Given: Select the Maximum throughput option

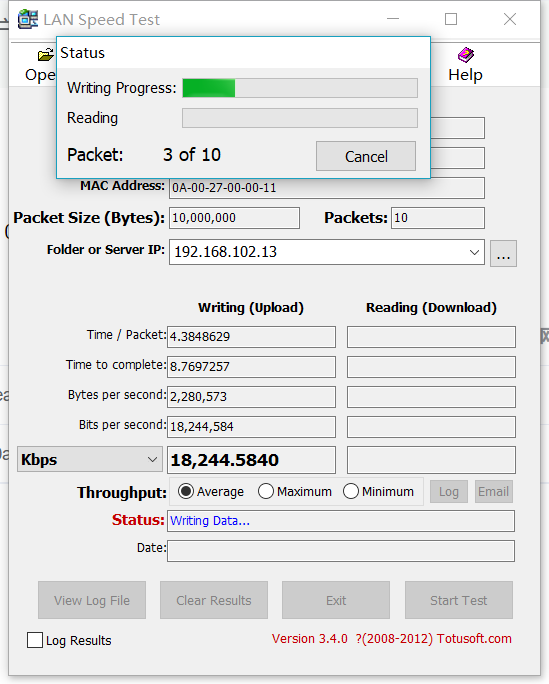Looking at the screenshot, I should pyautogui.click(x=266, y=492).
